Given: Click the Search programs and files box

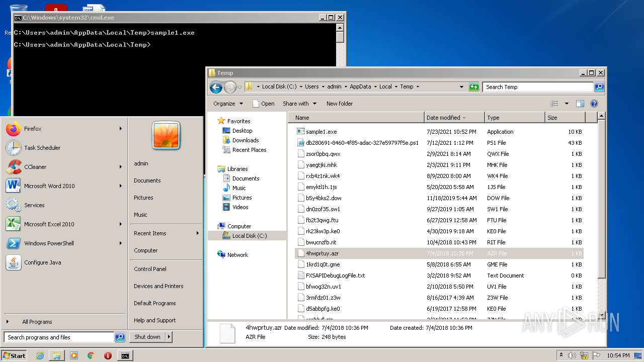Looking at the screenshot, I should [x=59, y=337].
